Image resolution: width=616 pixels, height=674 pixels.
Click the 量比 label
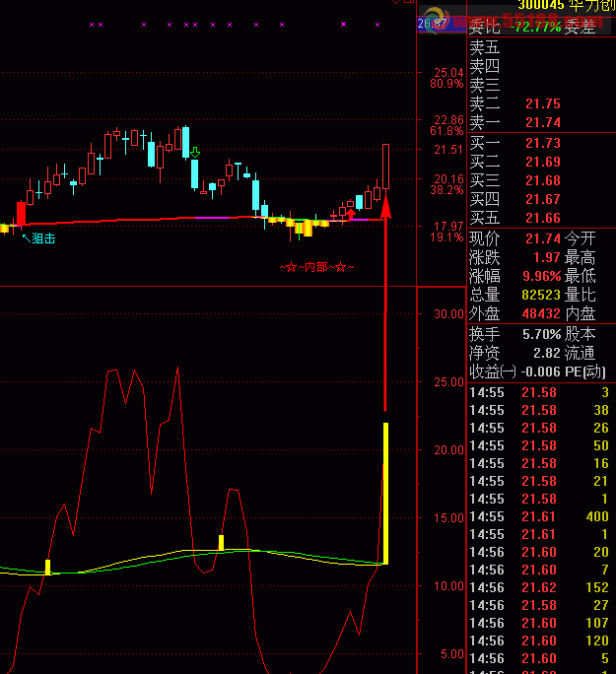point(580,295)
